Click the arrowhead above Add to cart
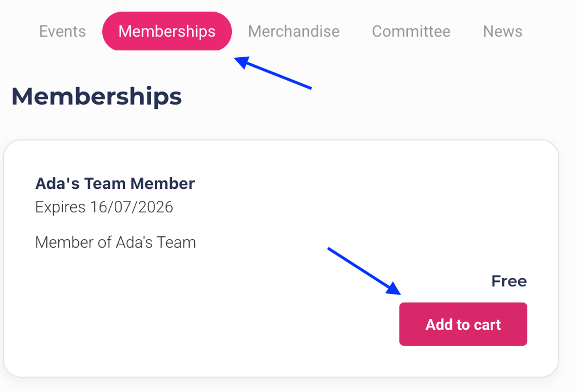 (394, 289)
